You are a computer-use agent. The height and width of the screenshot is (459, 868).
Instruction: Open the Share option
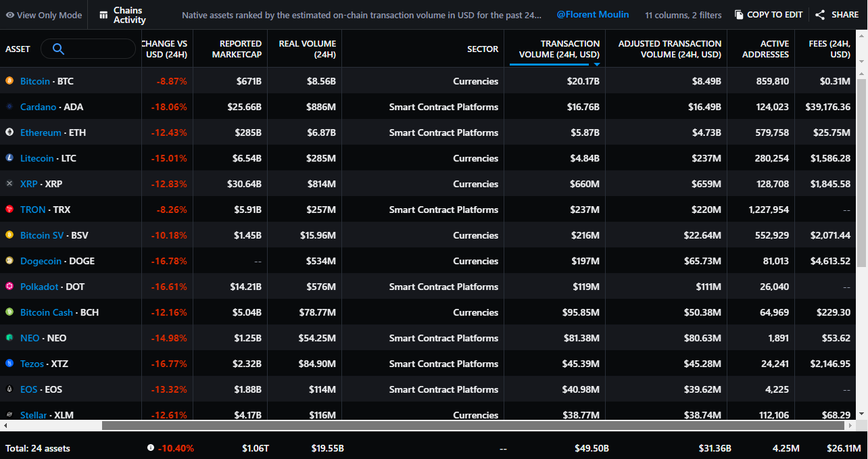tap(837, 15)
